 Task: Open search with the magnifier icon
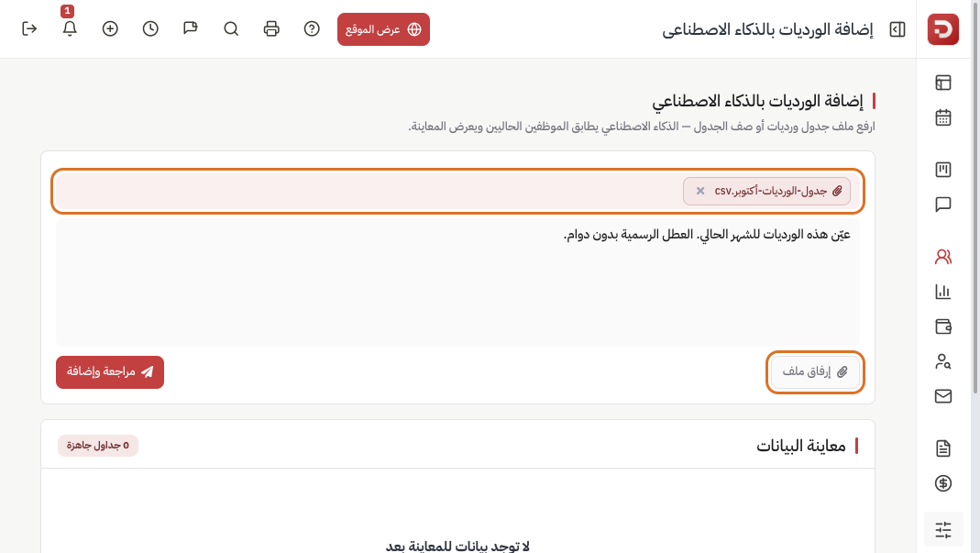pyautogui.click(x=231, y=28)
